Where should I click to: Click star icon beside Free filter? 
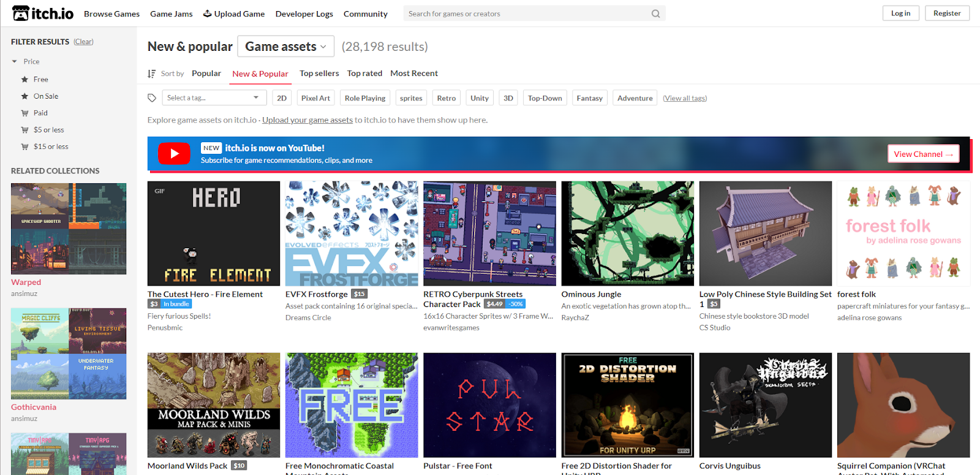coord(25,80)
